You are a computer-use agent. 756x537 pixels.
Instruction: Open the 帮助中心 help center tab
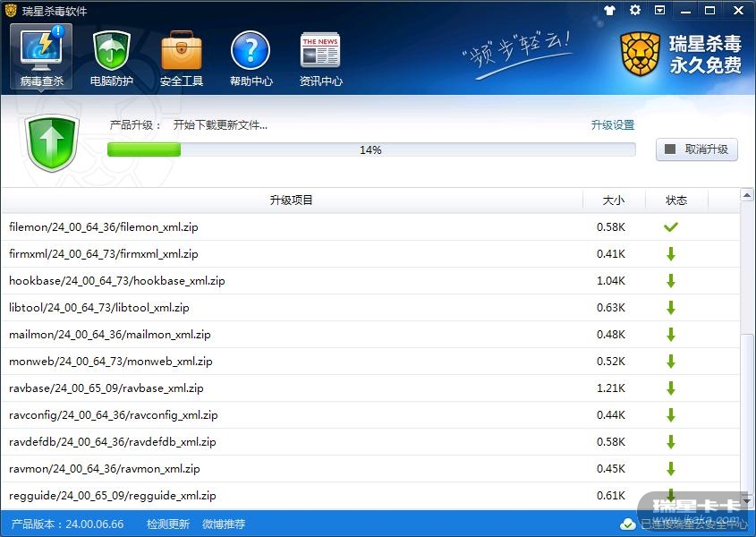251,57
